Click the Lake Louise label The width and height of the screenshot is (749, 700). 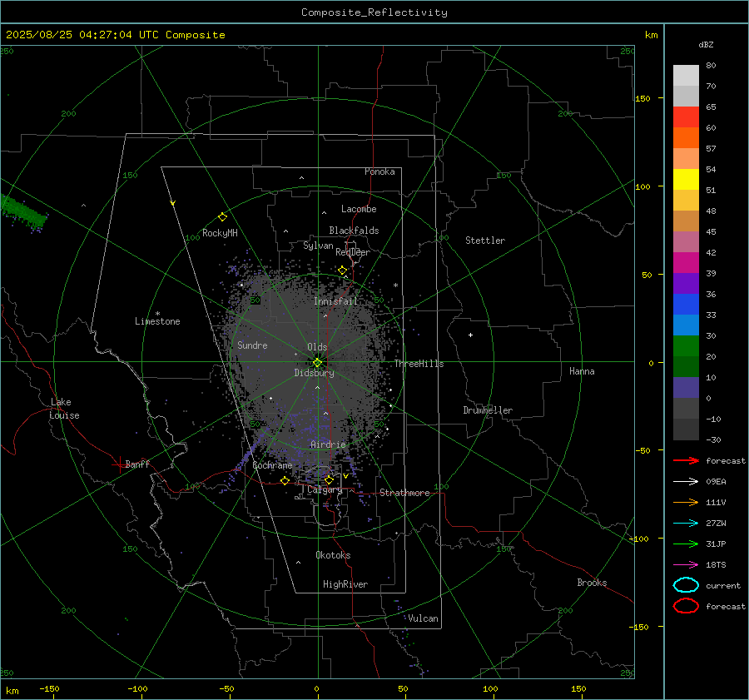click(64, 409)
